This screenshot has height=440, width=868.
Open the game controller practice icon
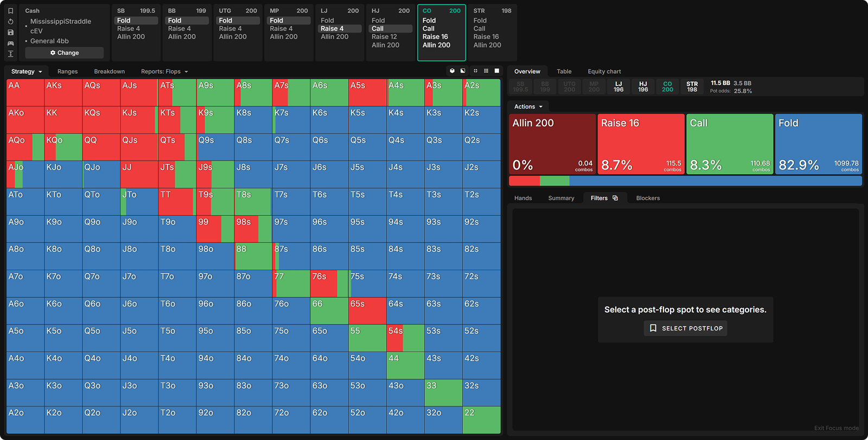tap(10, 43)
